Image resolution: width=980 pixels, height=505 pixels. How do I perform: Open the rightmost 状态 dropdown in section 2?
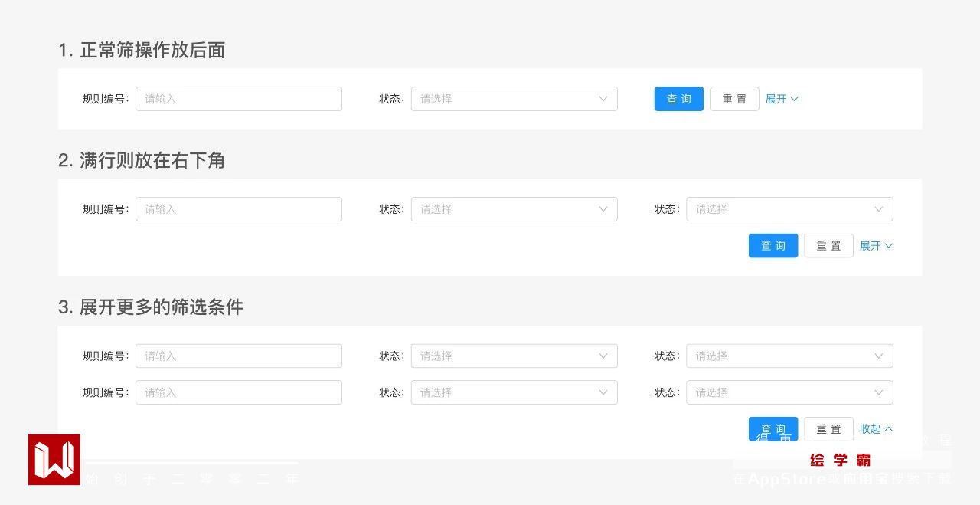point(789,209)
